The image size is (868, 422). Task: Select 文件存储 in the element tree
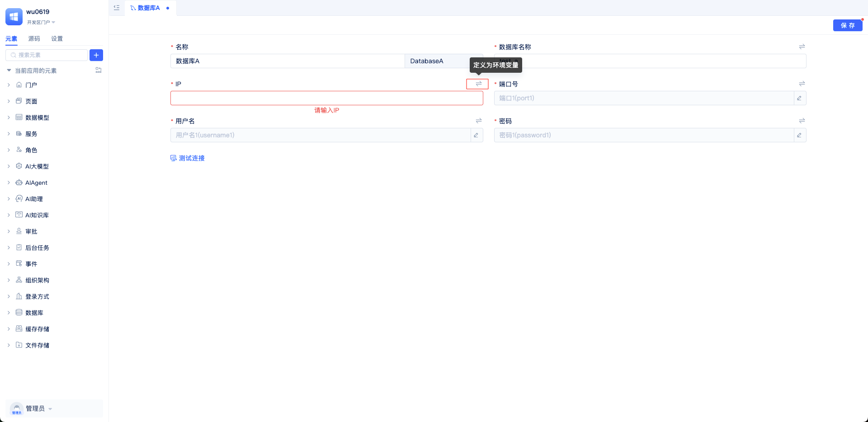coord(37,345)
